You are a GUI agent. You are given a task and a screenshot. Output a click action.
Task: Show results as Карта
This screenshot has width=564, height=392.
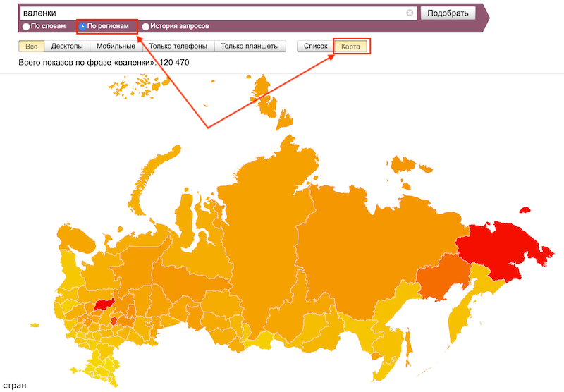pos(350,47)
